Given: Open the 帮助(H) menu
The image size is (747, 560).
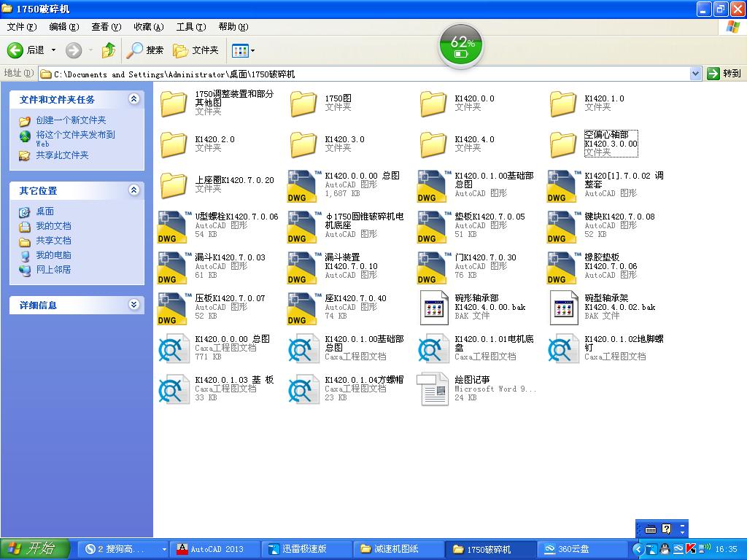Looking at the screenshot, I should (233, 27).
